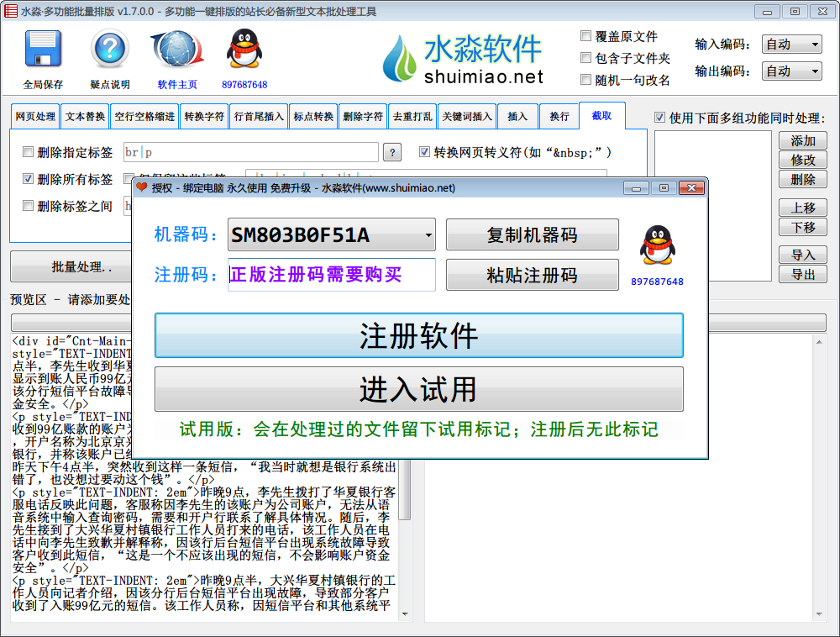The image size is (840, 637).
Task: Open the 删除字符 tab
Action: click(363, 116)
